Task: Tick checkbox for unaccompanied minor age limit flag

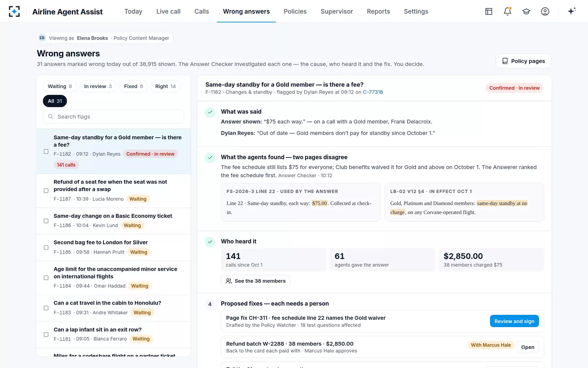Action: pos(46,278)
